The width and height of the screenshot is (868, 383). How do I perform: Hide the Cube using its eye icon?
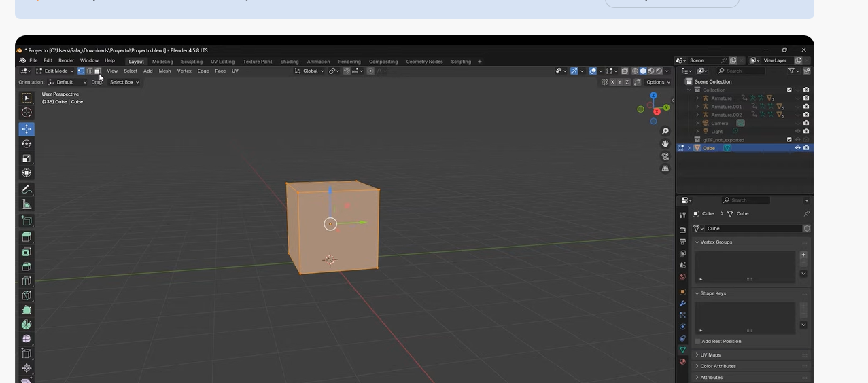(x=797, y=148)
